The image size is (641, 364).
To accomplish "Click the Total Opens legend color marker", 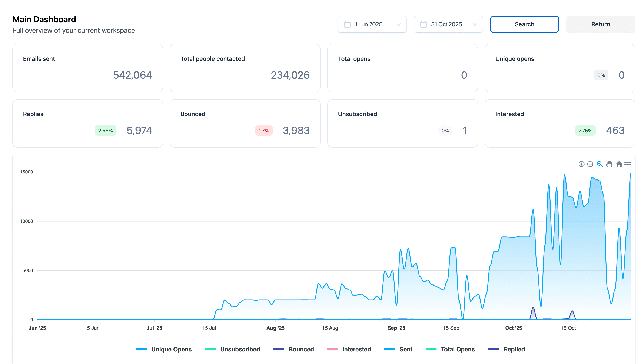I will 431,349.
